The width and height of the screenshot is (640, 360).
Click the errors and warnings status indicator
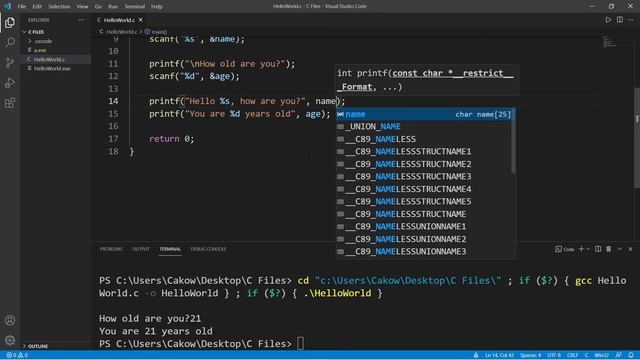coord(17,355)
